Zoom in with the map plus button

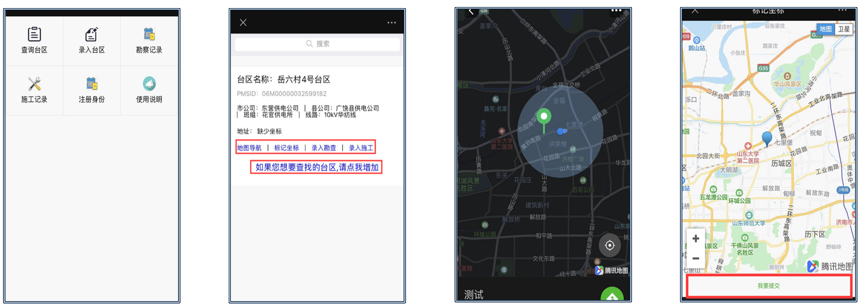(696, 239)
